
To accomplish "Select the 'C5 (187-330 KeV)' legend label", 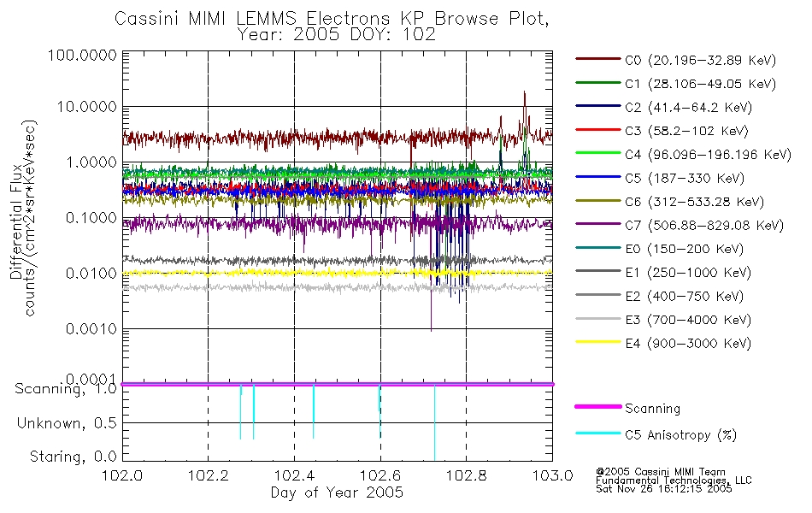I will tap(685, 179).
